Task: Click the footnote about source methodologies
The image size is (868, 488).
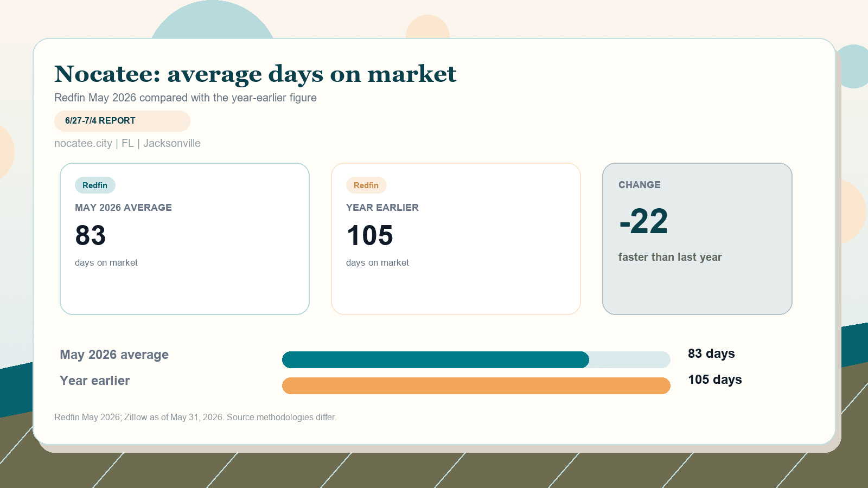Action: click(195, 417)
